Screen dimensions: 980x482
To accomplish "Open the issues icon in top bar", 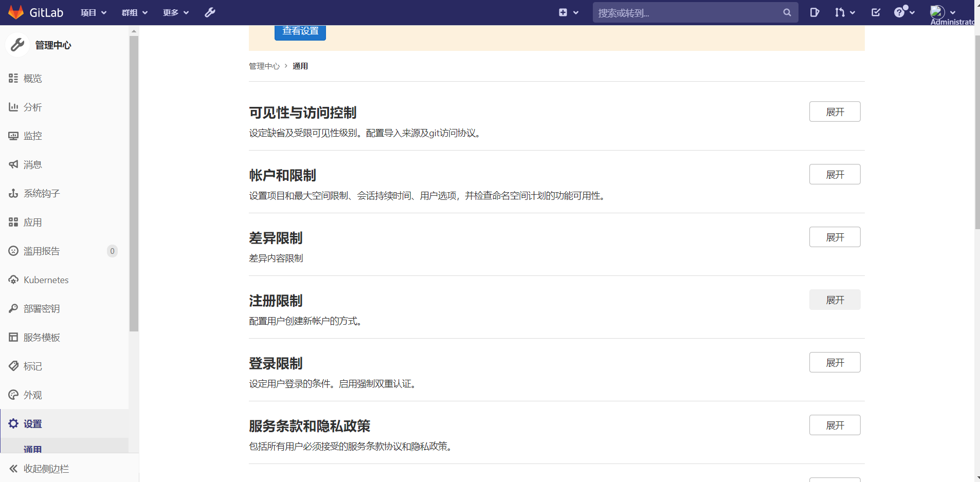I will 814,12.
